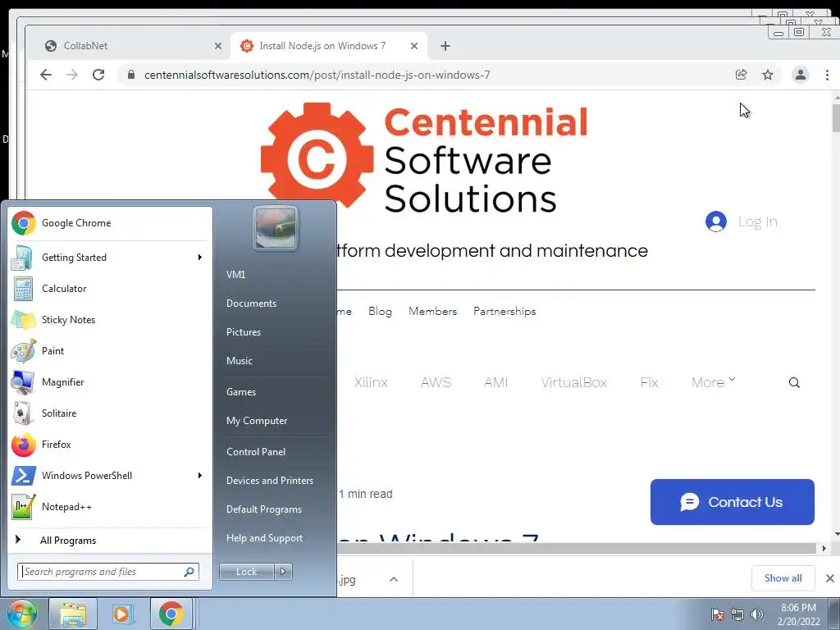Click the Lock button in Start menu
Image resolution: width=840 pixels, height=630 pixels.
[246, 572]
